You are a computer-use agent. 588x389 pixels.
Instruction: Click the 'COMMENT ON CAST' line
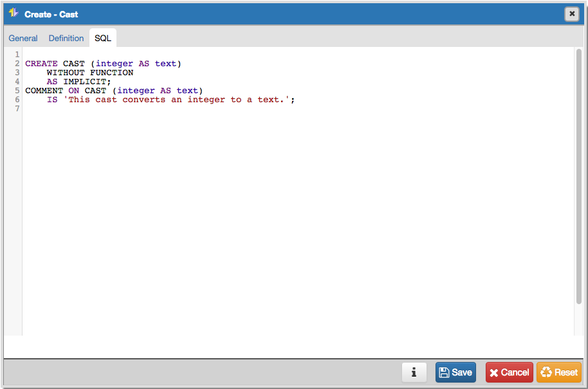click(114, 91)
